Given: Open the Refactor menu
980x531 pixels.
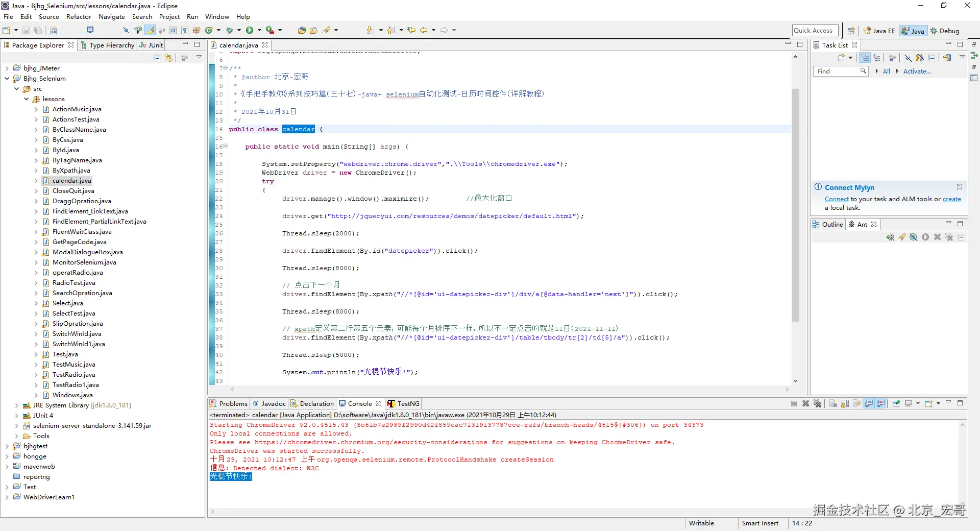Looking at the screenshot, I should 79,17.
